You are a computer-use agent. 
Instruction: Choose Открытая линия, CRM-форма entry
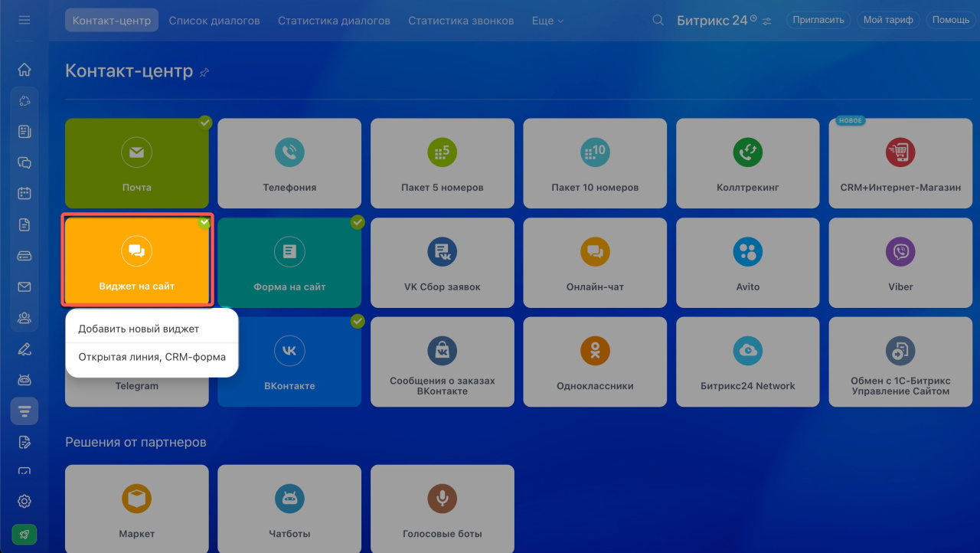(152, 357)
